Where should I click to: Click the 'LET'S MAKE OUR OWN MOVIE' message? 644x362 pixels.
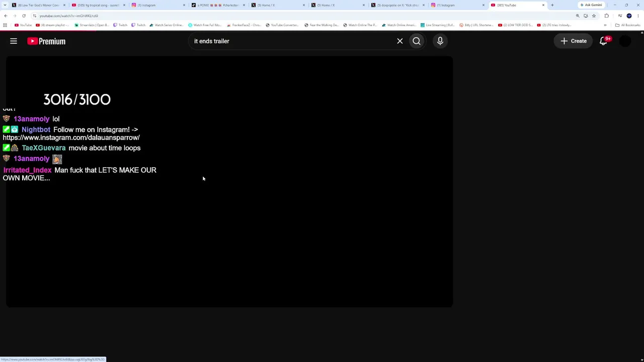[x=79, y=174]
